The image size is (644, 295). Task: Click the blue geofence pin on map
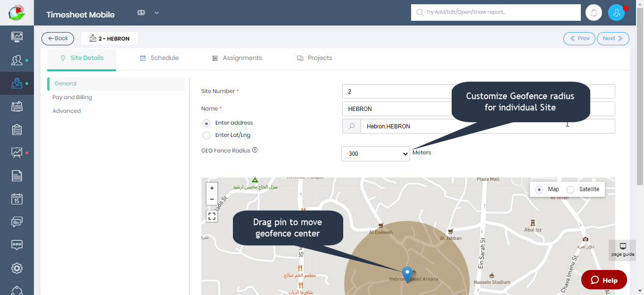tap(407, 274)
